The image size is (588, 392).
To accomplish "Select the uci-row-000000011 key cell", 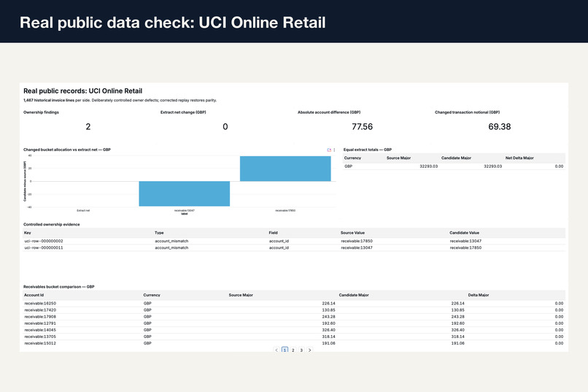I will [44, 248].
